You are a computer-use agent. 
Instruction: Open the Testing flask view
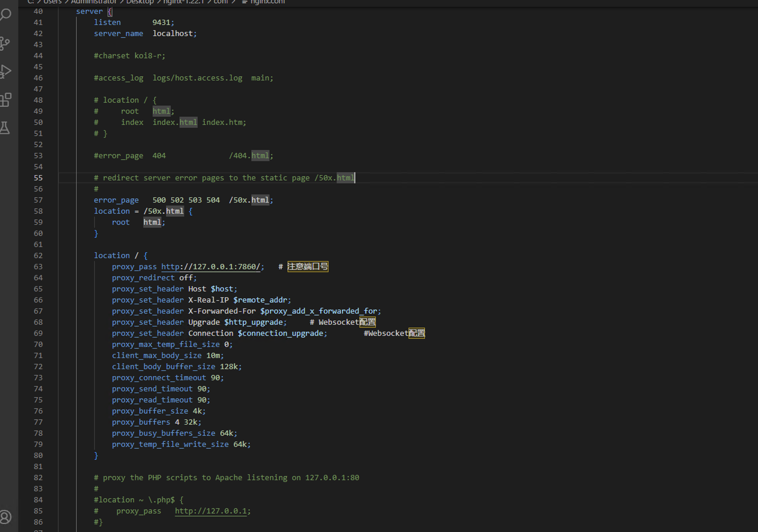5,128
